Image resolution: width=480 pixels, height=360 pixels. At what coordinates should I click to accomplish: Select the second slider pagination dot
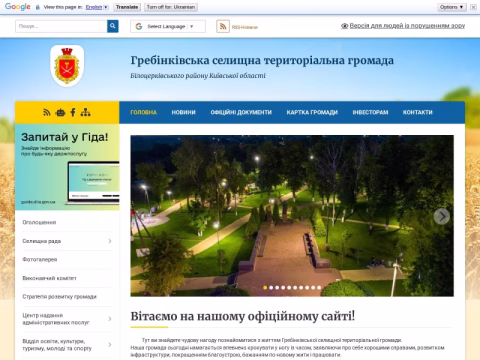271,287
